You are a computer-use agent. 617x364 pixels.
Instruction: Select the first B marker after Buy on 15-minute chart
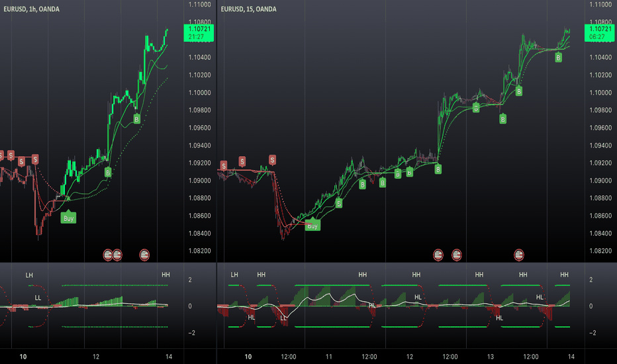[338, 203]
